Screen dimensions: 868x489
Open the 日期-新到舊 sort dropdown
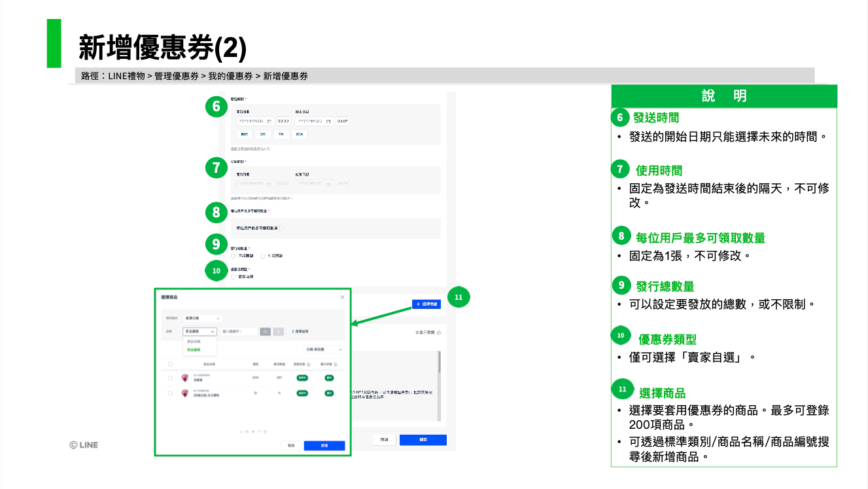pos(324,350)
